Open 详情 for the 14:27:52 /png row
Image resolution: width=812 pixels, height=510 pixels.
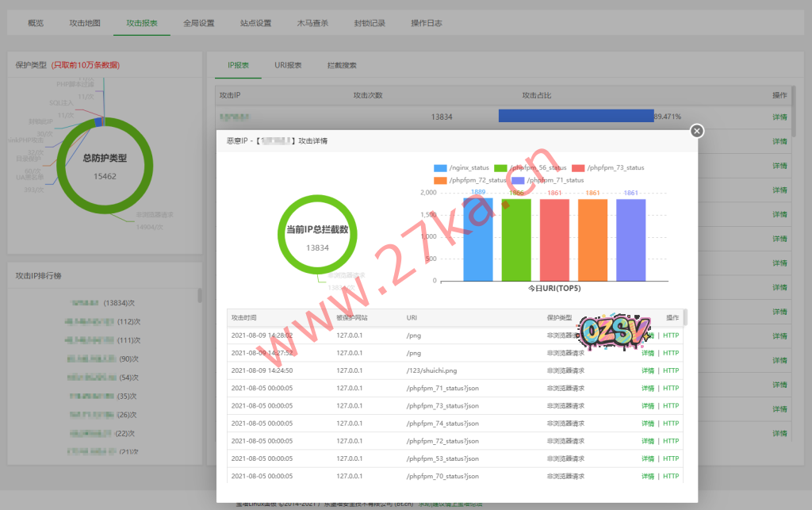click(648, 353)
